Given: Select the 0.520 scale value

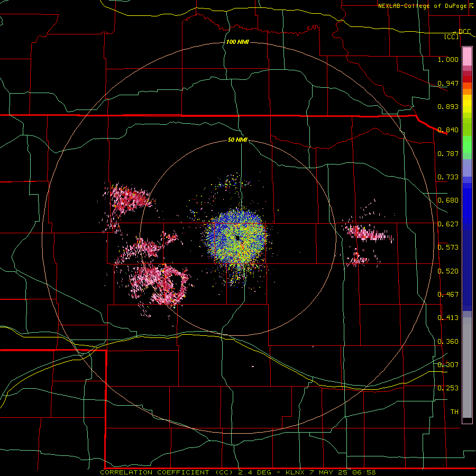Looking at the screenshot, I should (x=448, y=271).
